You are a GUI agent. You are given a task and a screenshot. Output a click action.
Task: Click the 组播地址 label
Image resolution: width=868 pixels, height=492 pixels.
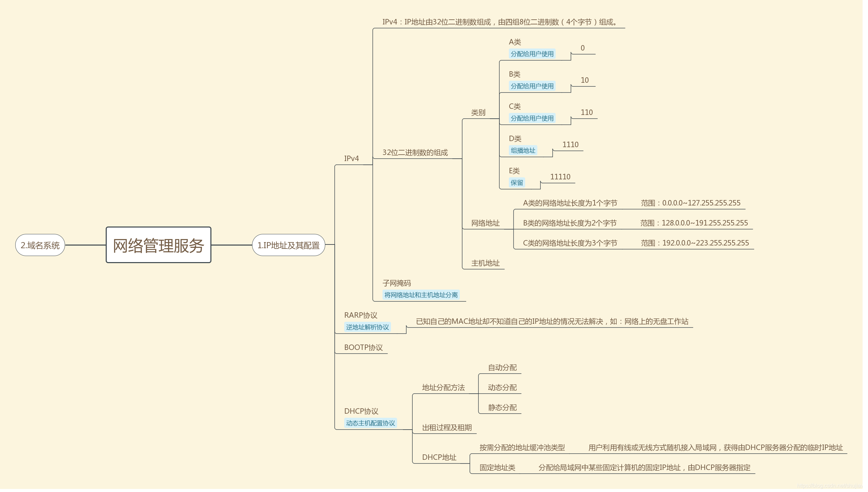pos(523,151)
